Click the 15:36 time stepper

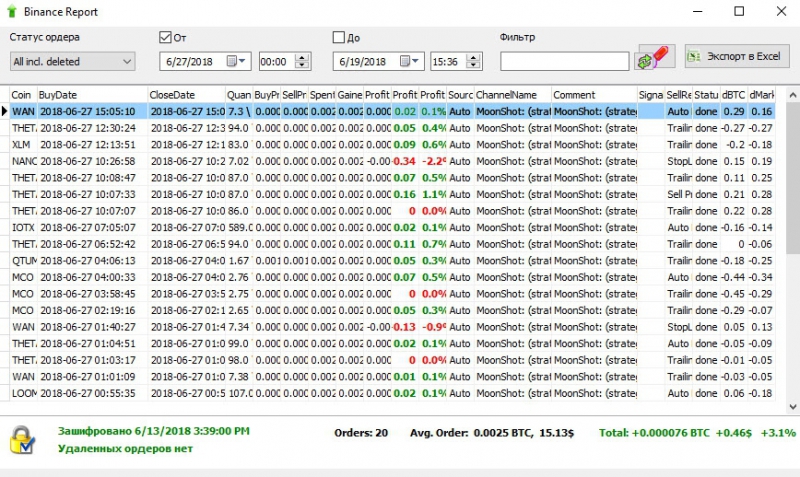coord(473,61)
